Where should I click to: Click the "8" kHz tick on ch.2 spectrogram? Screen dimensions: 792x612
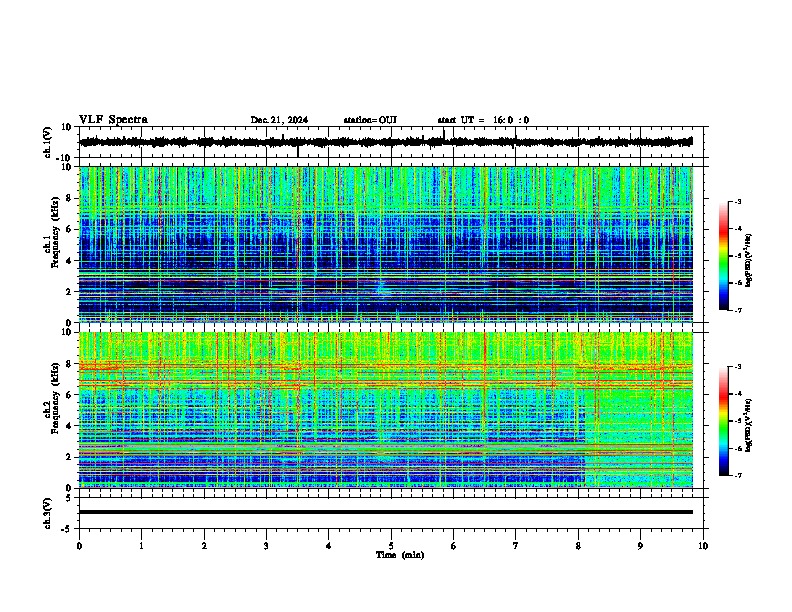tap(70, 364)
